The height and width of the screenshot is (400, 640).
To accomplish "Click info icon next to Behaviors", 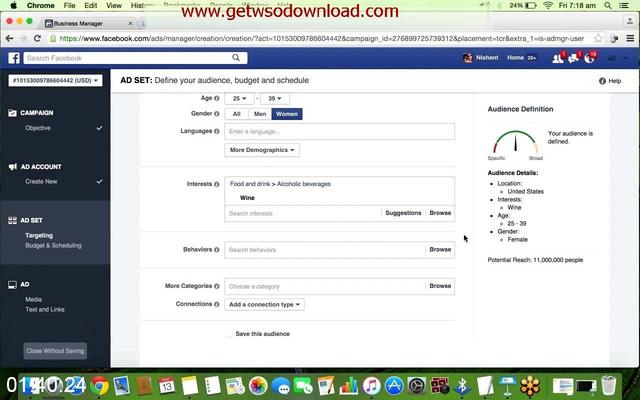I will point(217,249).
